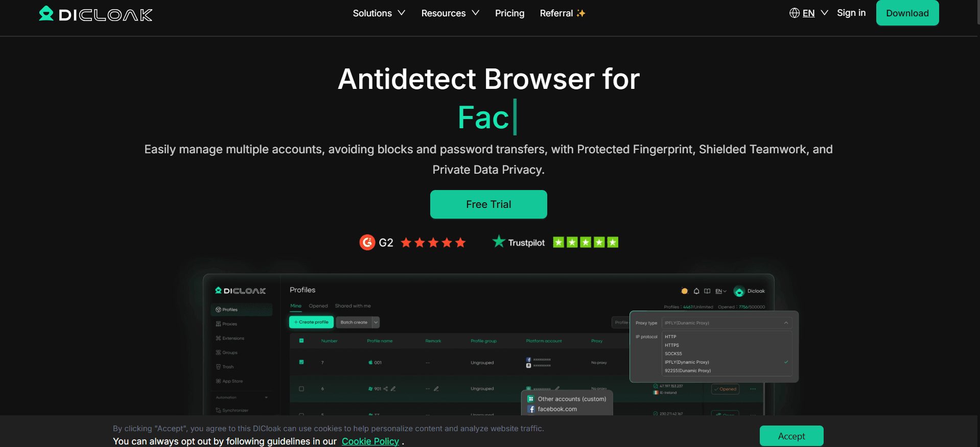Click the bell icon in the product preview

pyautogui.click(x=696, y=291)
